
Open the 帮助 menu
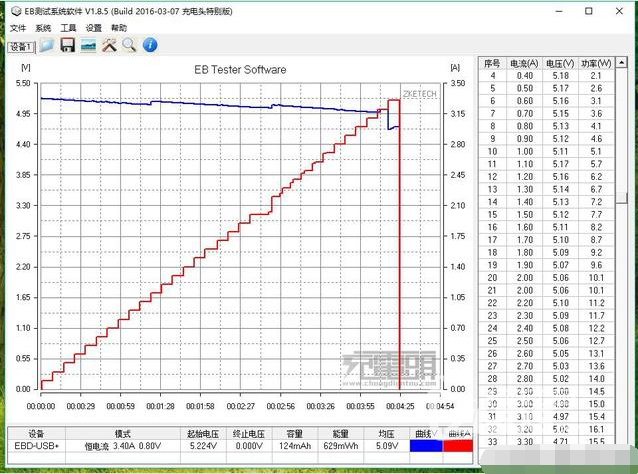pos(119,28)
